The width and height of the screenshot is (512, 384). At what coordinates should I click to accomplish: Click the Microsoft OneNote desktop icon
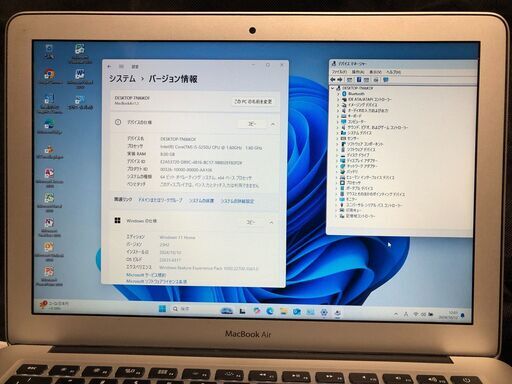tap(49, 227)
